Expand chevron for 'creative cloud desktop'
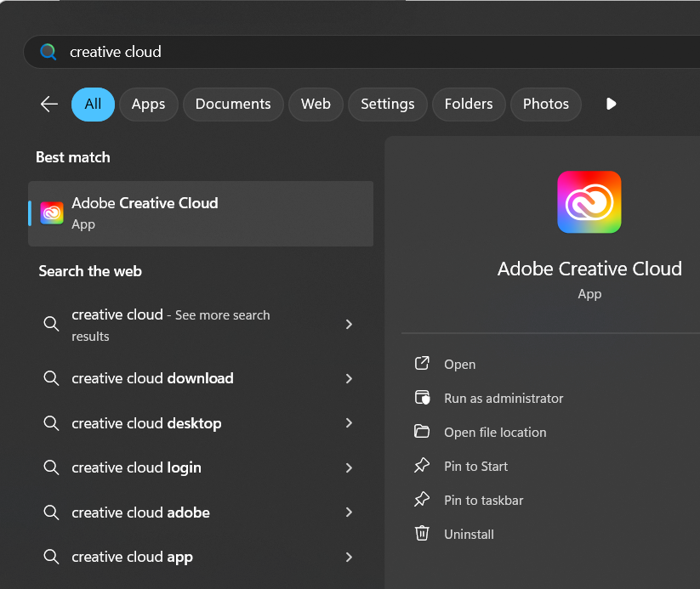 point(349,423)
